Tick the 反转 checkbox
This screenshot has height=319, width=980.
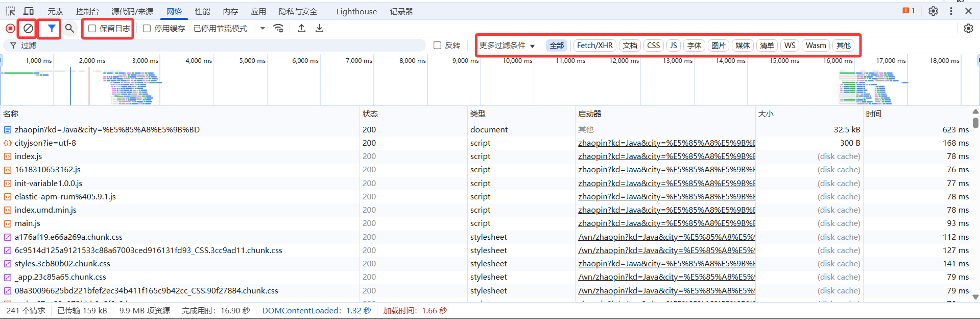(437, 45)
